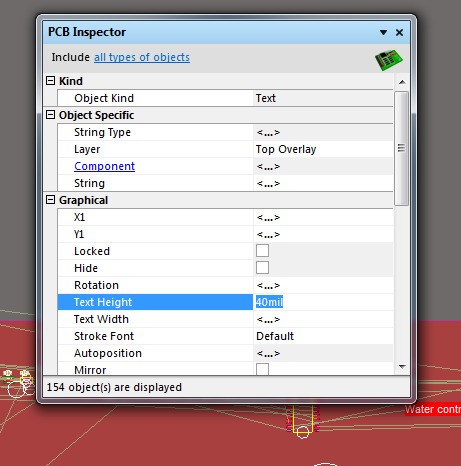Toggle the Locked checkbox
This screenshot has width=461, height=466.
[x=262, y=251]
